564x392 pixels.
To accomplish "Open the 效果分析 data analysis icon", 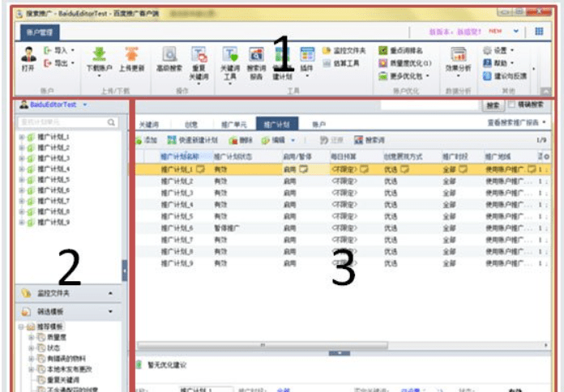I will click(459, 54).
